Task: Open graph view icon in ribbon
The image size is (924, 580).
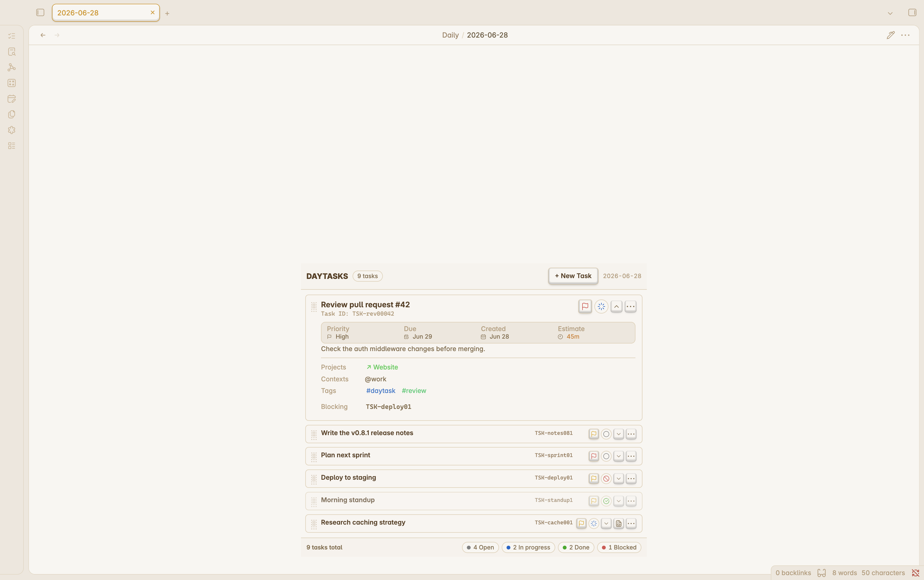Action: 12,67
